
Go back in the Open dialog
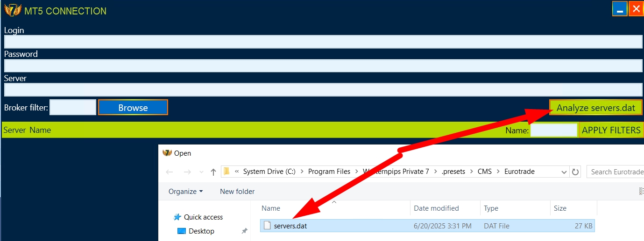coord(170,172)
